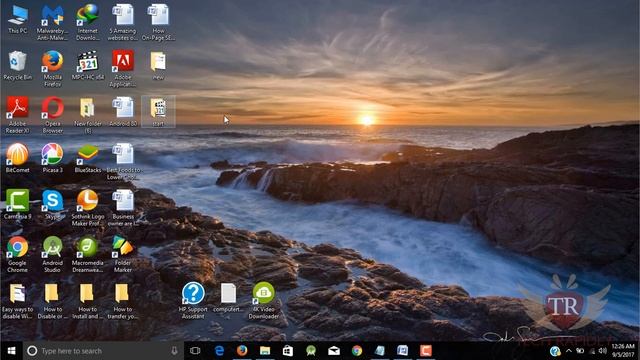640x360 pixels.
Task: Switch to Camtasia recorder on the taskbar
Action: point(425,351)
